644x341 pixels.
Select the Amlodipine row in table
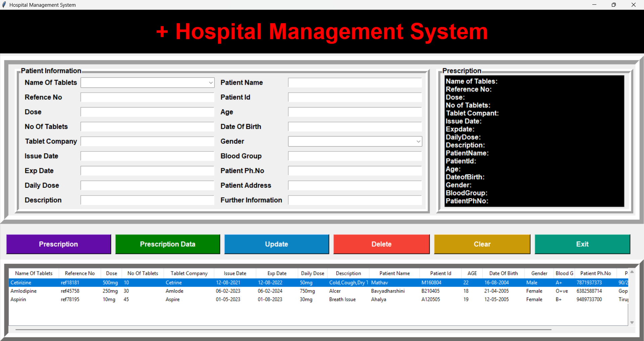click(x=23, y=291)
